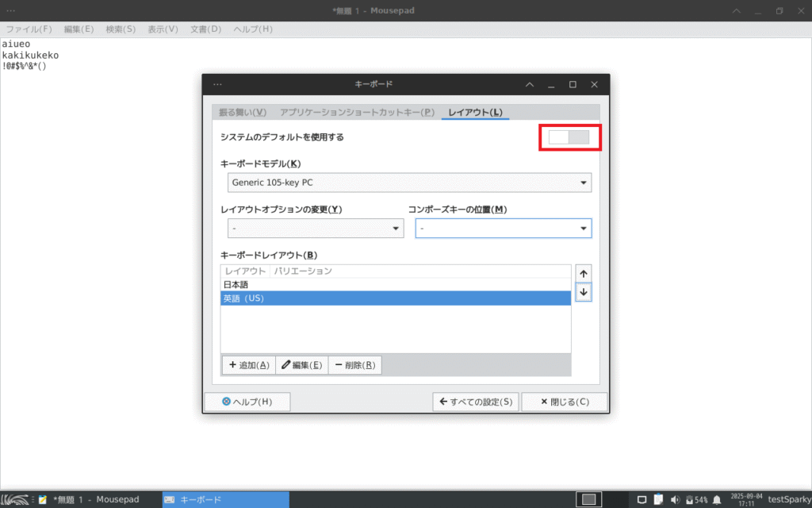Open the アプリケーションショートカットキー tab
Screen dimensions: 812x508
[357, 113]
